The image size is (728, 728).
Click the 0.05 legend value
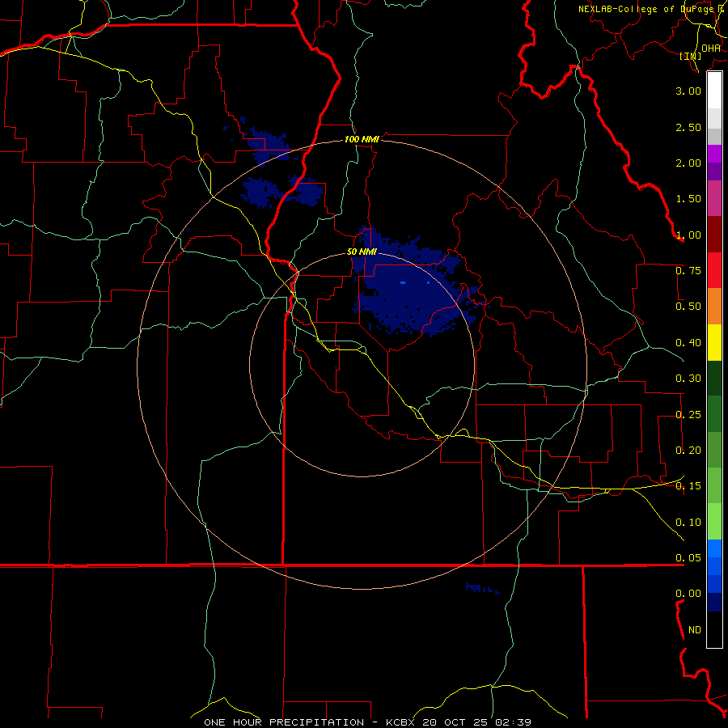coord(688,558)
